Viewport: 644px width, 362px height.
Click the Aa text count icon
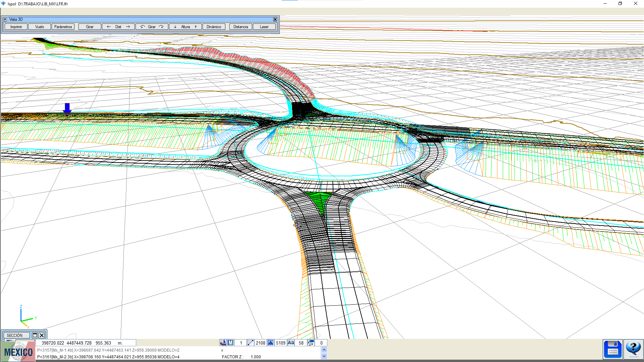(x=291, y=343)
